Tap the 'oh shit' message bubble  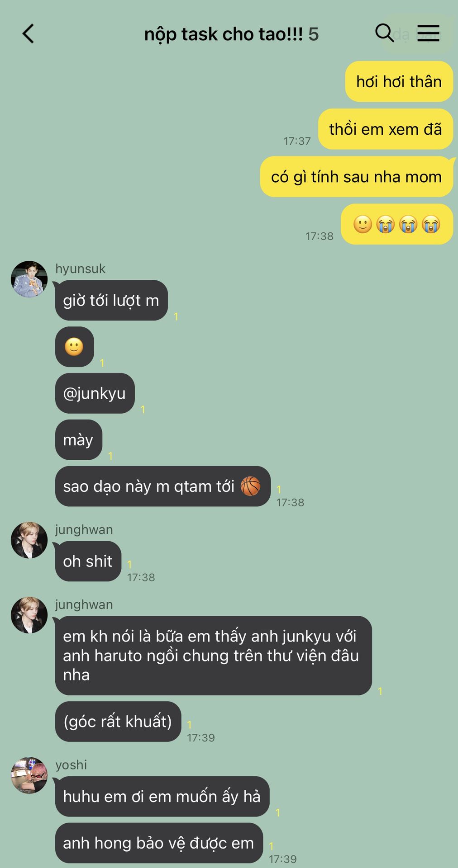coord(88,561)
